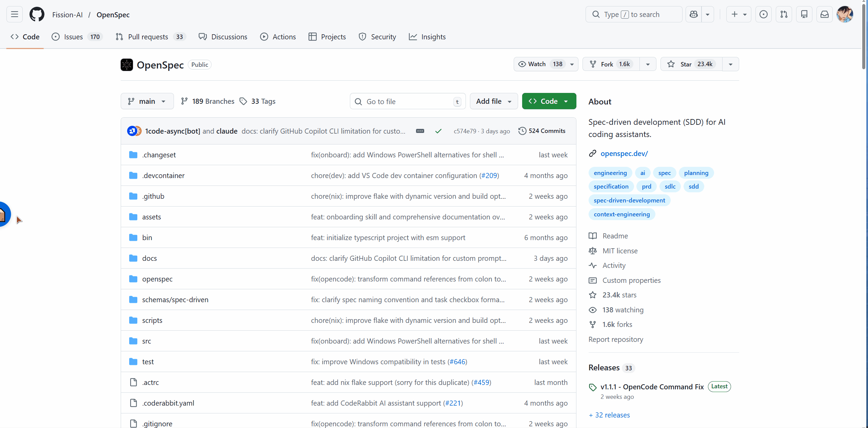Open the Add file dropdown
Screen dimensions: 868x428
(493, 101)
